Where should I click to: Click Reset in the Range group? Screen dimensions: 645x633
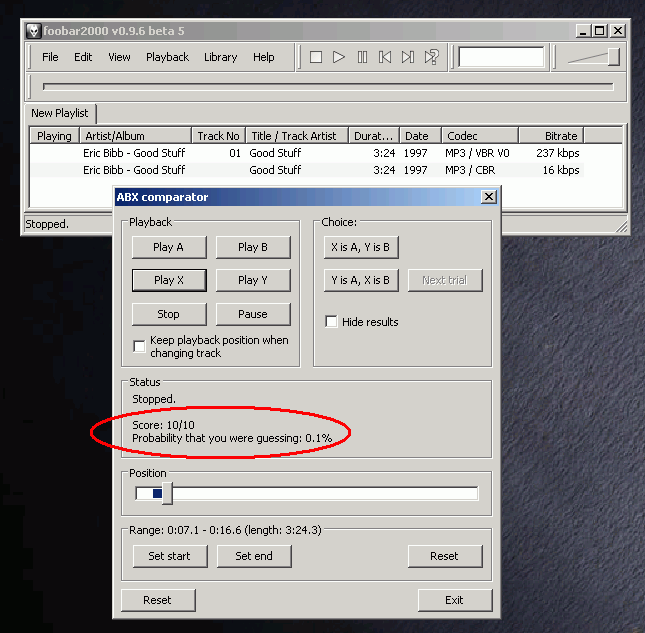pos(445,556)
